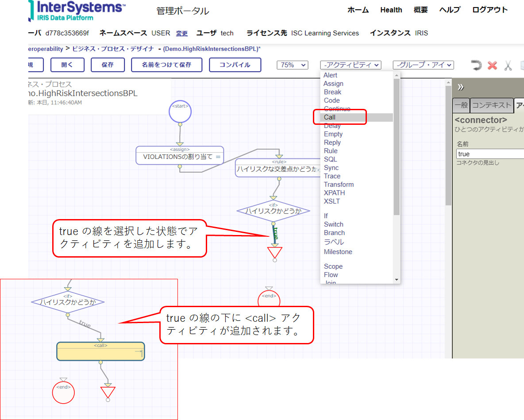The height and width of the screenshot is (420, 524).
Task: Click the red triangle marker below true connector
Action: click(274, 252)
